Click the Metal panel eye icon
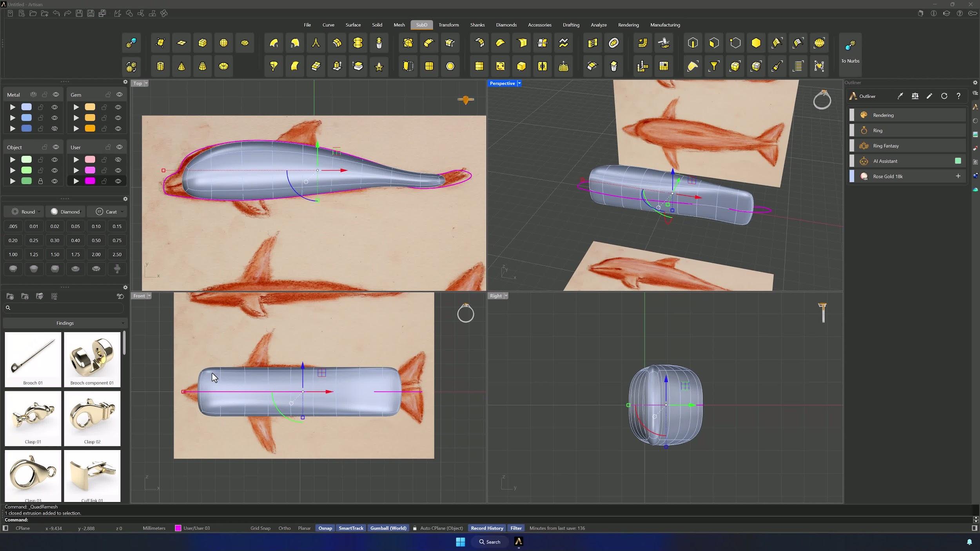Image resolution: width=980 pixels, height=551 pixels. point(56,94)
